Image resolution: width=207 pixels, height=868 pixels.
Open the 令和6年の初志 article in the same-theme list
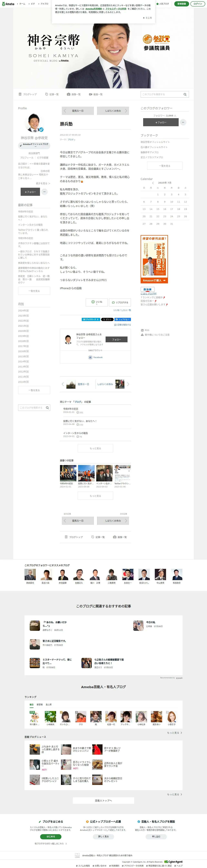71,409
